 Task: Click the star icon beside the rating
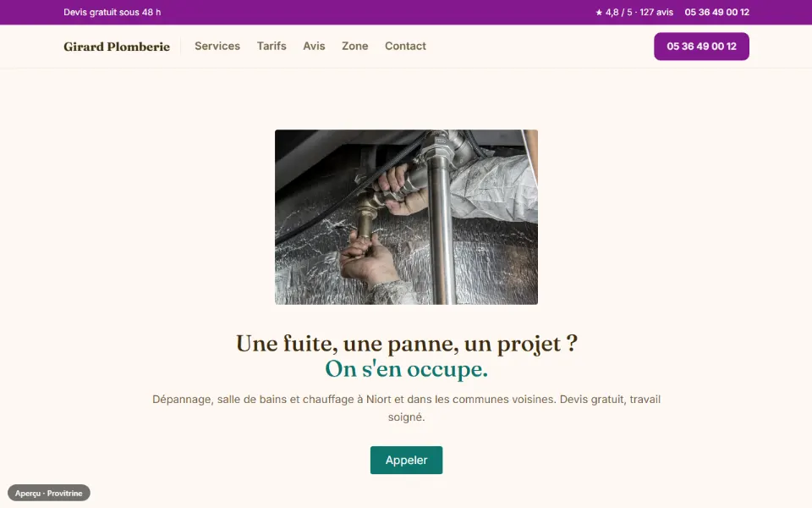click(x=599, y=13)
